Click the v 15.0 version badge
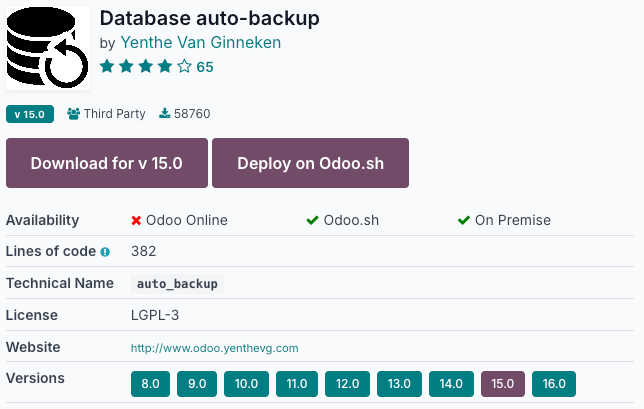The height and width of the screenshot is (409, 644). tap(30, 114)
